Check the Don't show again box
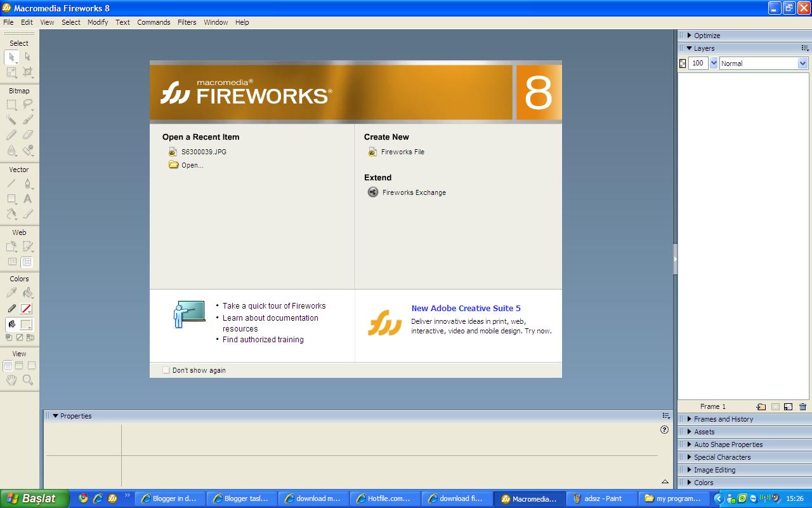The image size is (812, 508). tap(166, 370)
